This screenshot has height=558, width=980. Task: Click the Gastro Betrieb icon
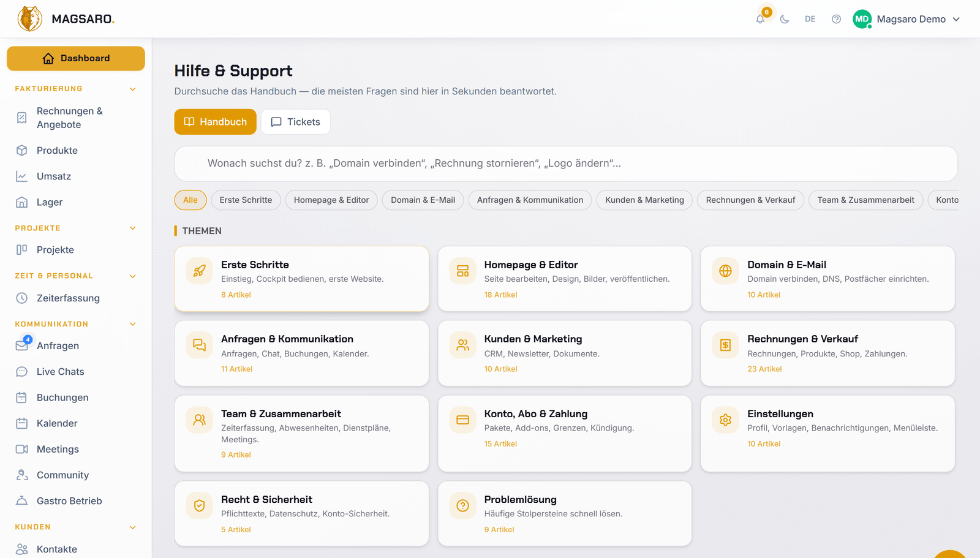click(x=22, y=501)
